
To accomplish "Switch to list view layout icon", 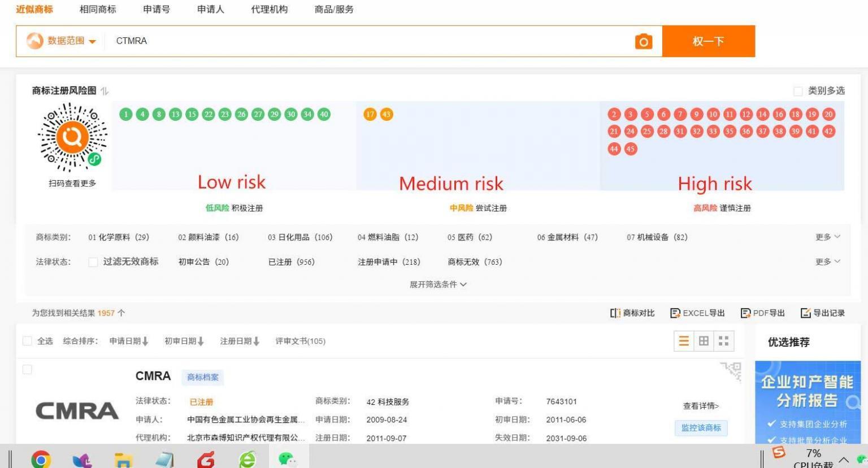I will (x=684, y=341).
